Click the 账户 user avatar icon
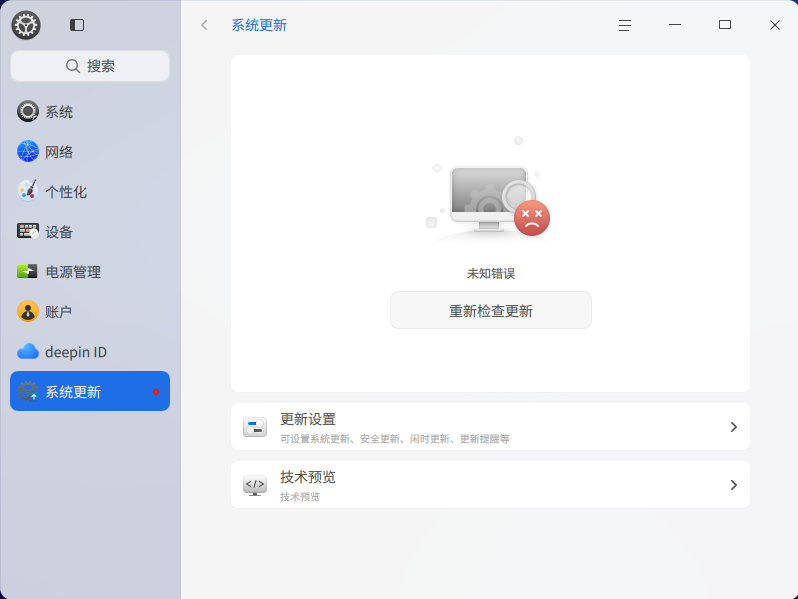 coord(27,311)
